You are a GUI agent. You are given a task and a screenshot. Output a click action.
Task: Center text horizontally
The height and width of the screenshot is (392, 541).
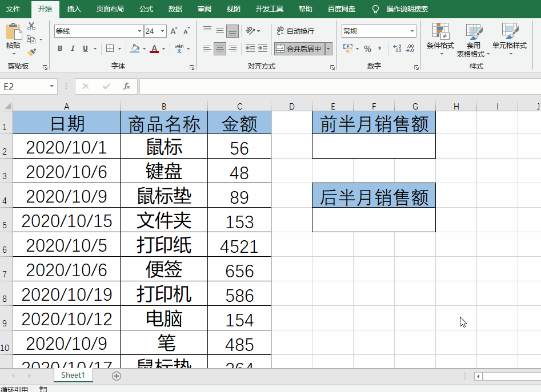pyautogui.click(x=220, y=49)
